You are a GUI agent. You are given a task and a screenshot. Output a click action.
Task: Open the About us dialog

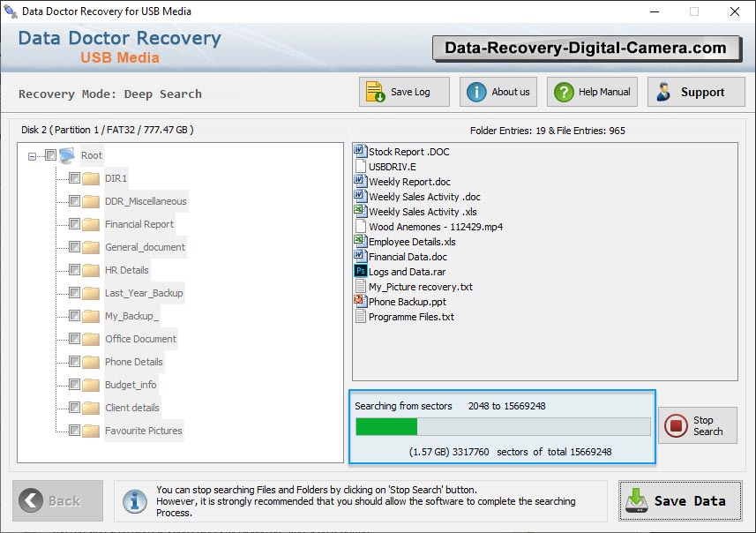(498, 92)
